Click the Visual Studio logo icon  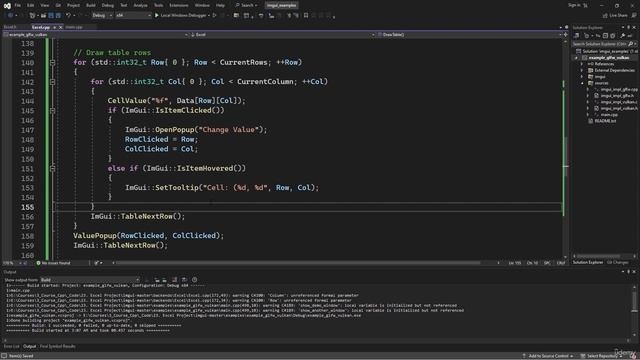click(x=7, y=5)
